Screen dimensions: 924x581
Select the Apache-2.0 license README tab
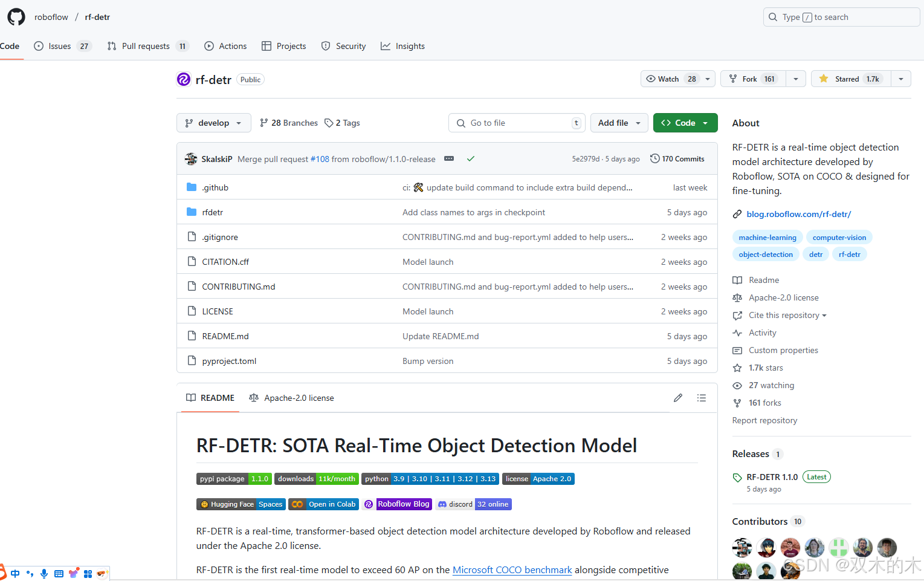point(291,398)
